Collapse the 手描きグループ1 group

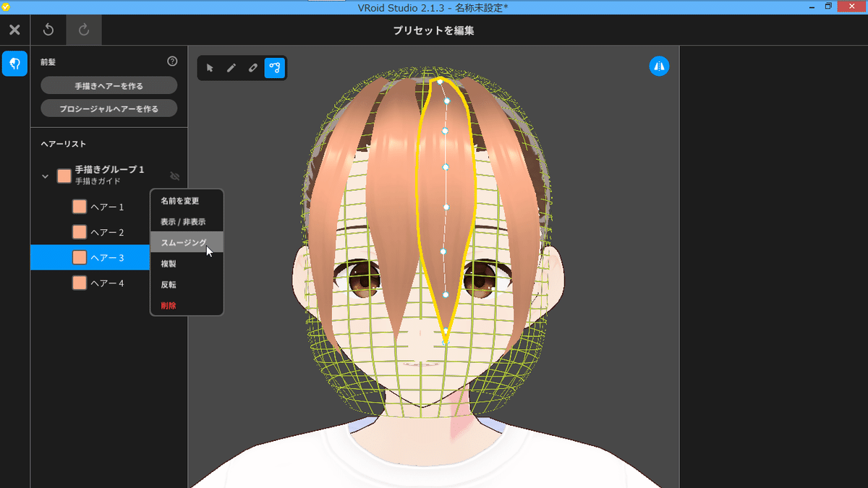tap(46, 176)
